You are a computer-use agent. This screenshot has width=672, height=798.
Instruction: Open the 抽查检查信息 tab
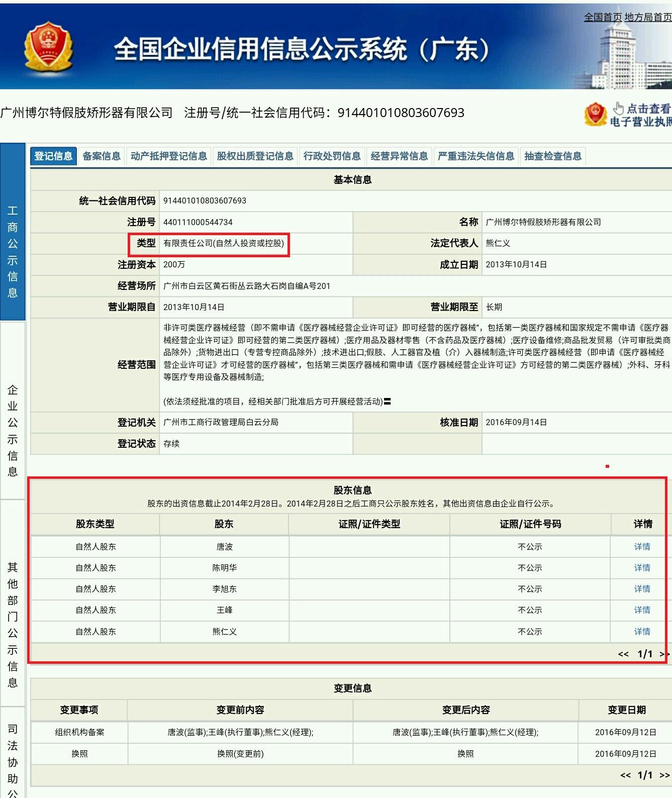553,156
